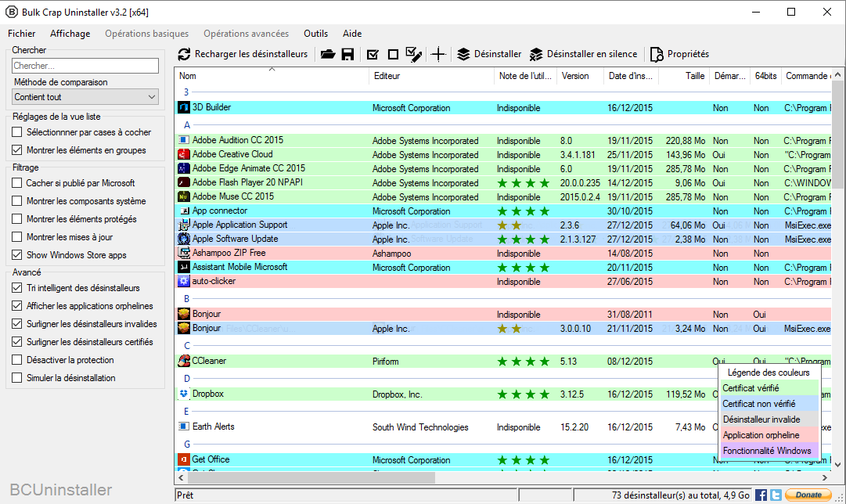Image resolution: width=846 pixels, height=504 pixels.
Task: Click the plus crosshair toolbar icon
Action: [x=438, y=54]
